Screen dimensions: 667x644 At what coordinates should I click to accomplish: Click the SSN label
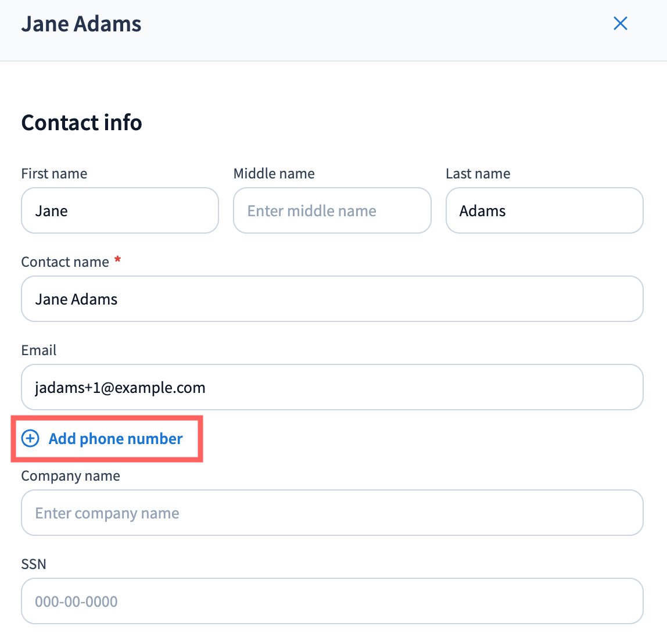coord(34,564)
